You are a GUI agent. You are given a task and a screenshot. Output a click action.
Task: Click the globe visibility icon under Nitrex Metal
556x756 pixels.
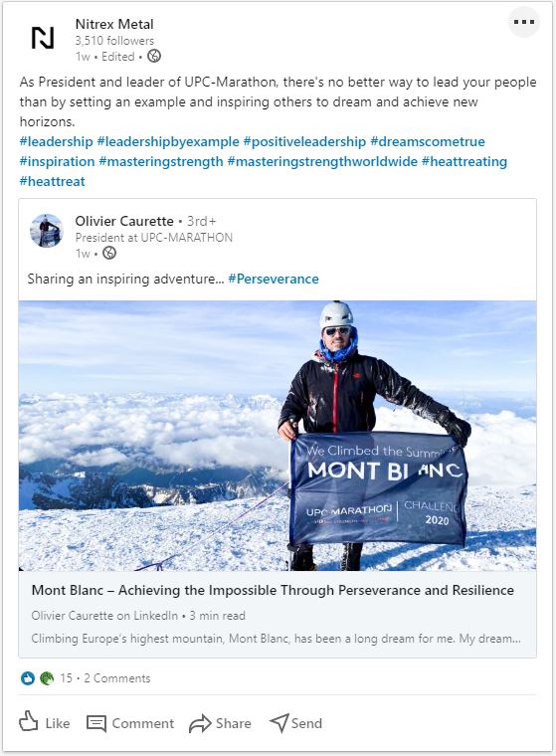point(154,56)
